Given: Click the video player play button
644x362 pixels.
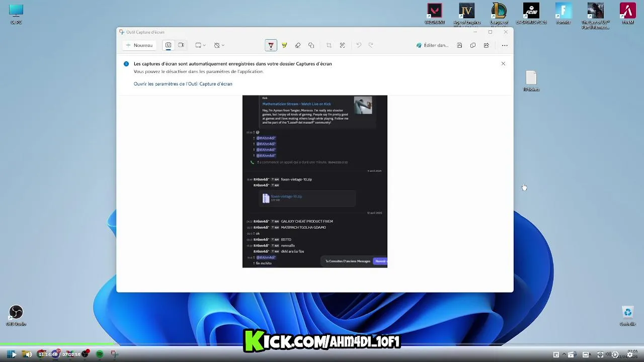Looking at the screenshot, I should [x=14, y=354].
